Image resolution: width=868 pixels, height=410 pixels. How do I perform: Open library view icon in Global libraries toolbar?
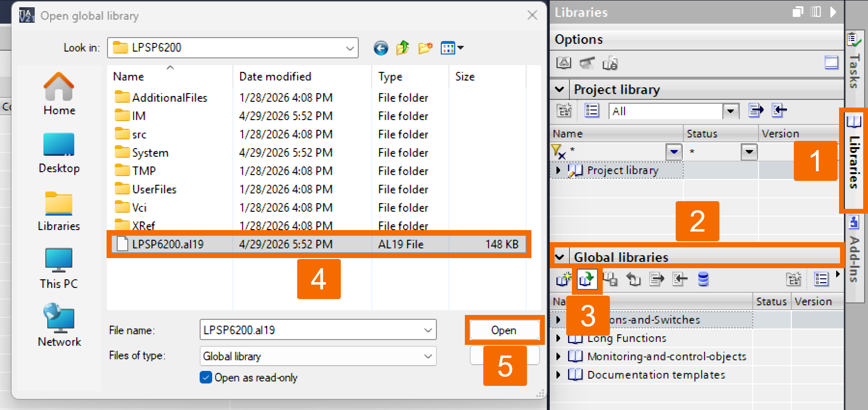click(x=794, y=279)
